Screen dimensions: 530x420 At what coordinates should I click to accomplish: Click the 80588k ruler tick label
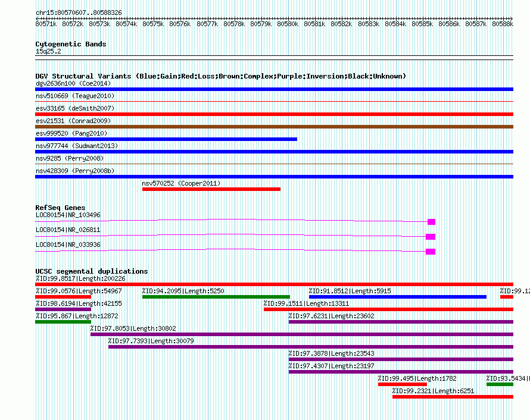click(x=503, y=24)
